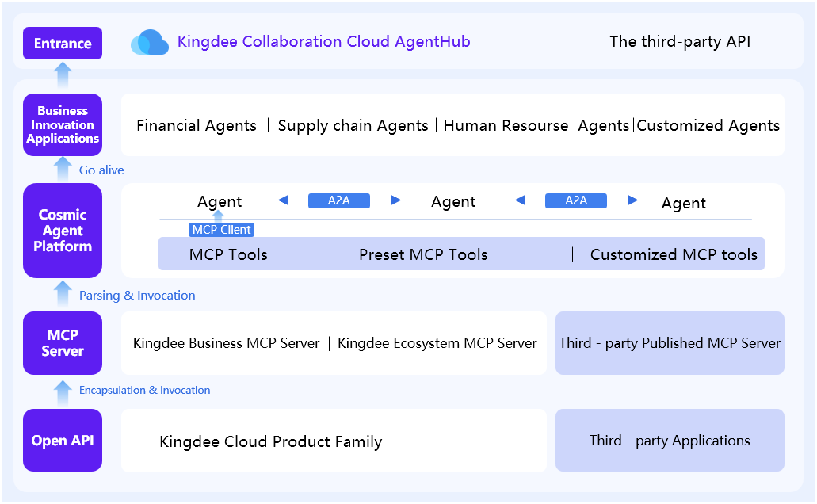
Task: Click Supply chain Agents label
Action: (353, 126)
